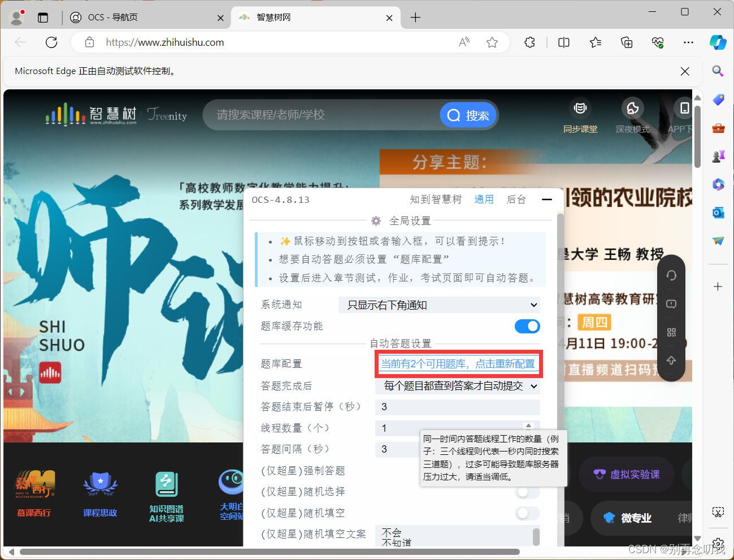The width and height of the screenshot is (734, 560).
Task: Click the course search input box
Action: [x=322, y=115]
